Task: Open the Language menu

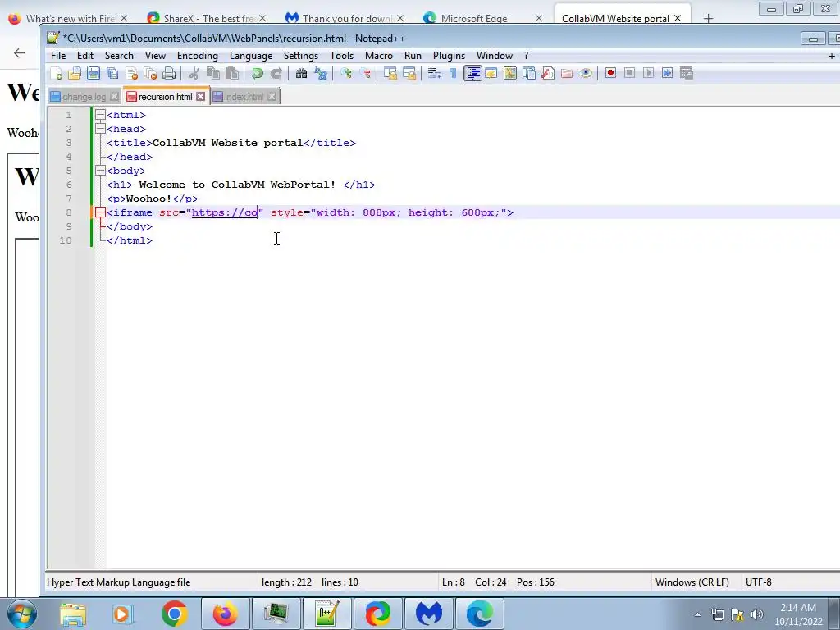Action: click(251, 56)
